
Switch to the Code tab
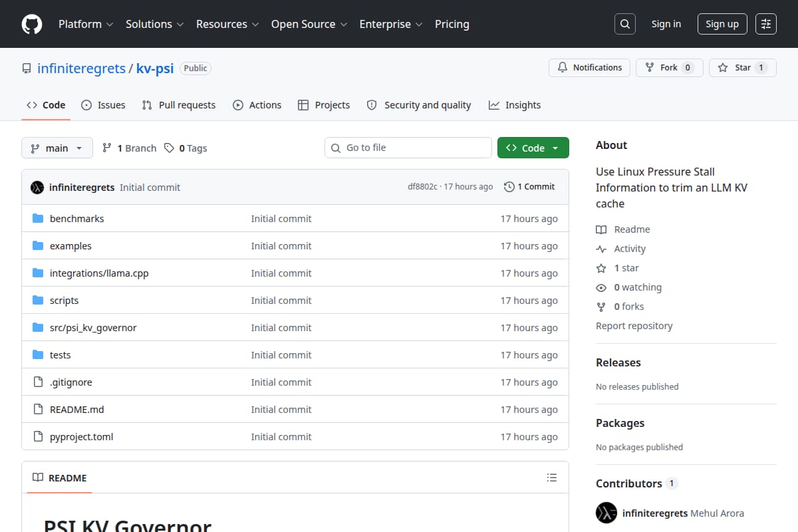click(x=46, y=105)
